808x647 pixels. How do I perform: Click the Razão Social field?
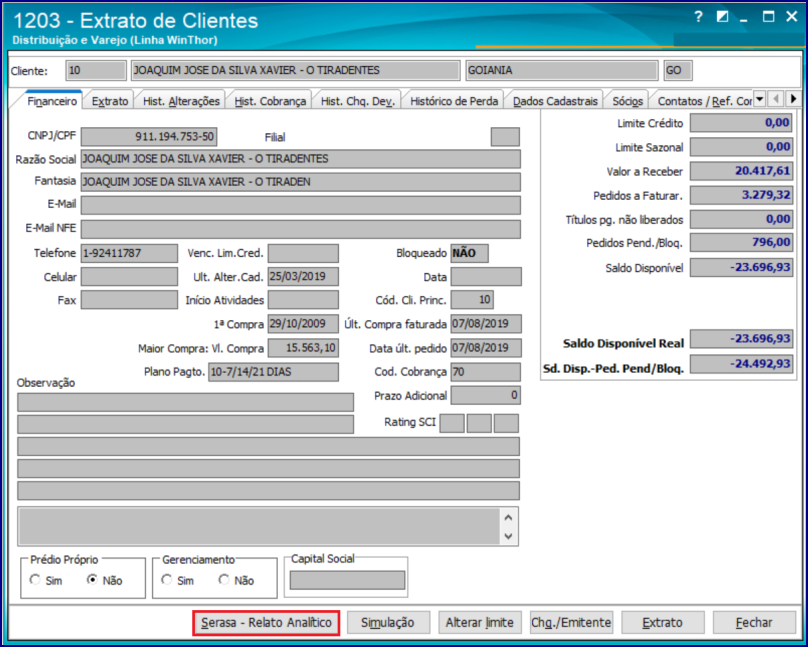click(x=300, y=159)
